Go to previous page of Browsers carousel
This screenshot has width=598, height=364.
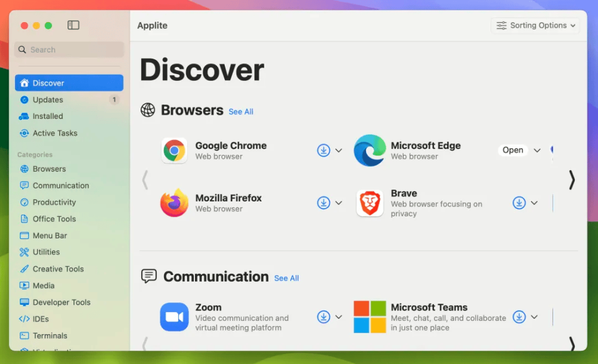coord(145,180)
